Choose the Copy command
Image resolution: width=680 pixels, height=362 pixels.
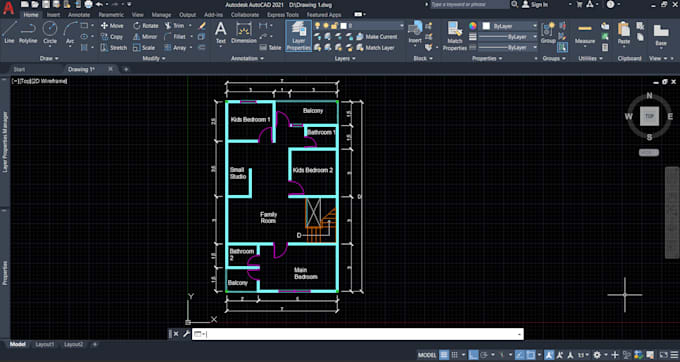tap(112, 37)
